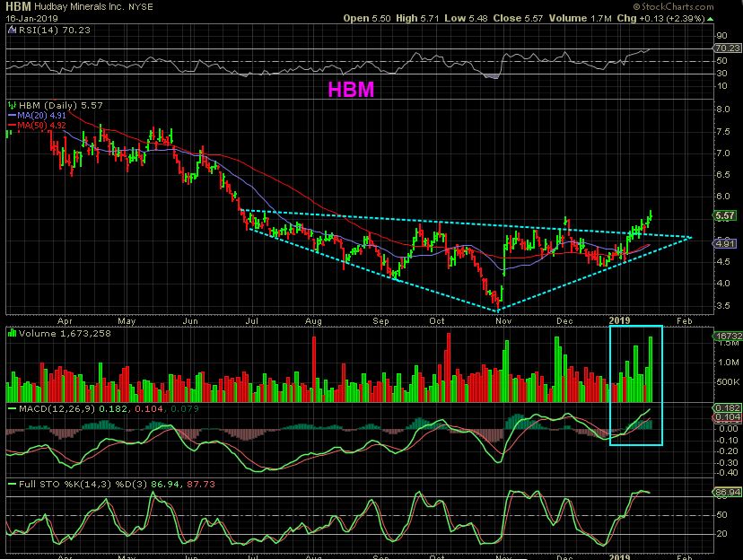Click the Sep label under the price chart
The height and width of the screenshot is (560, 743).
(380, 320)
